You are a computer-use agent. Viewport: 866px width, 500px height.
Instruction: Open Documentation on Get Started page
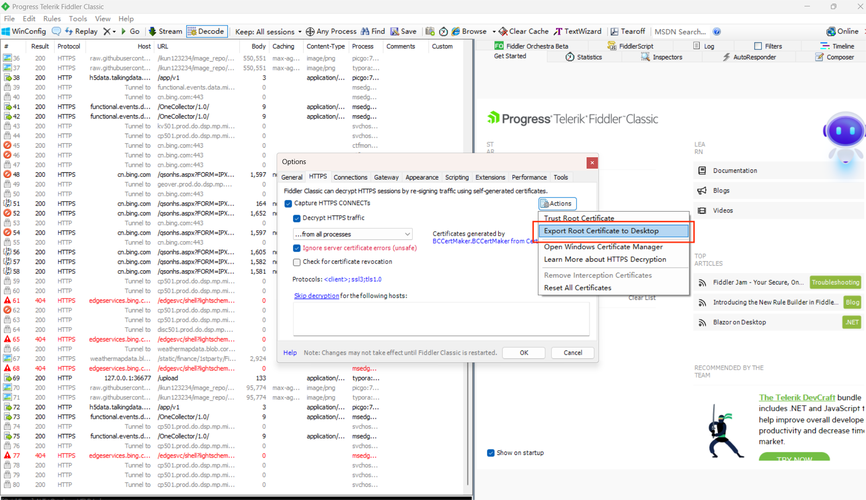coord(735,171)
